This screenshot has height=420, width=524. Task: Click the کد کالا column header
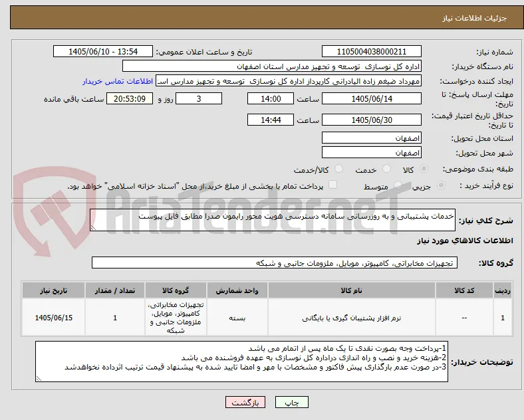pyautogui.click(x=464, y=290)
